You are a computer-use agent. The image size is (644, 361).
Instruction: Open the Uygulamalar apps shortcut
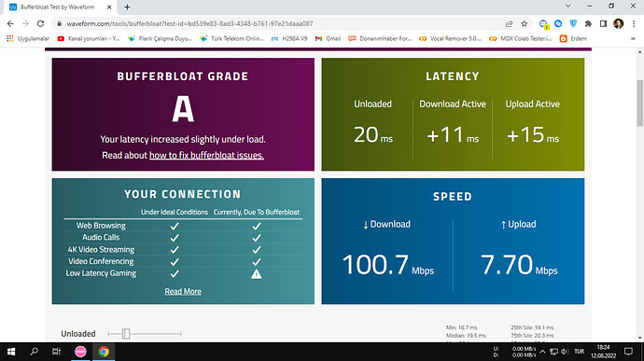tap(27, 38)
